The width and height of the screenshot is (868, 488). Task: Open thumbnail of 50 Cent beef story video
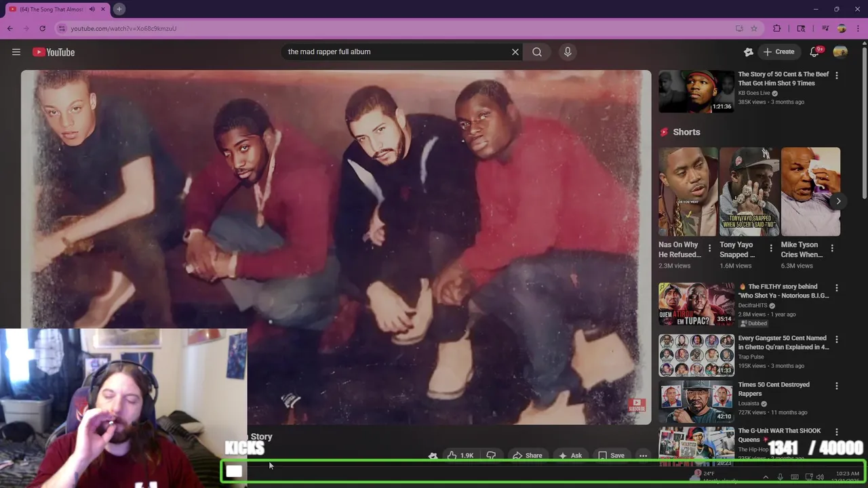click(x=696, y=91)
